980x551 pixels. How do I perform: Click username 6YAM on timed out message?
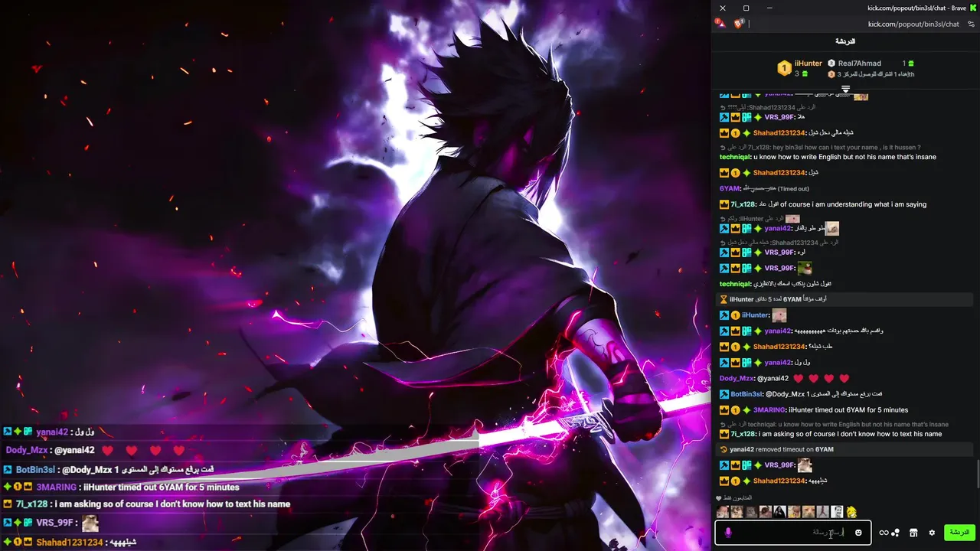(730, 188)
